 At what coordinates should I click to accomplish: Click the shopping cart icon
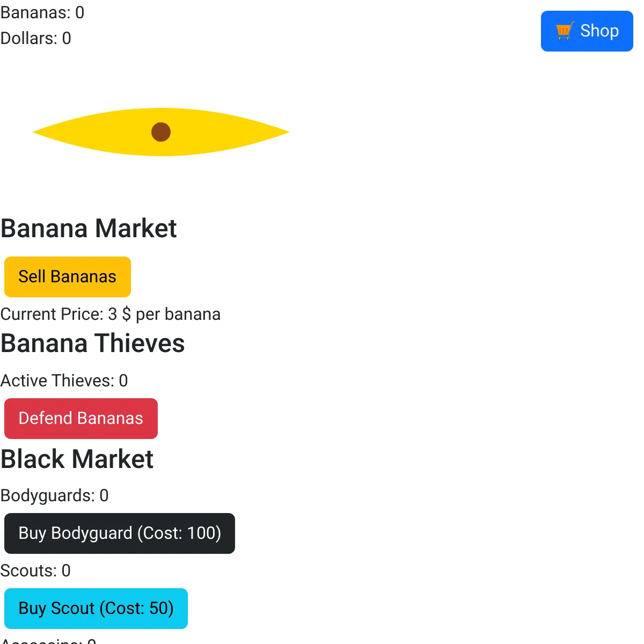point(565,31)
